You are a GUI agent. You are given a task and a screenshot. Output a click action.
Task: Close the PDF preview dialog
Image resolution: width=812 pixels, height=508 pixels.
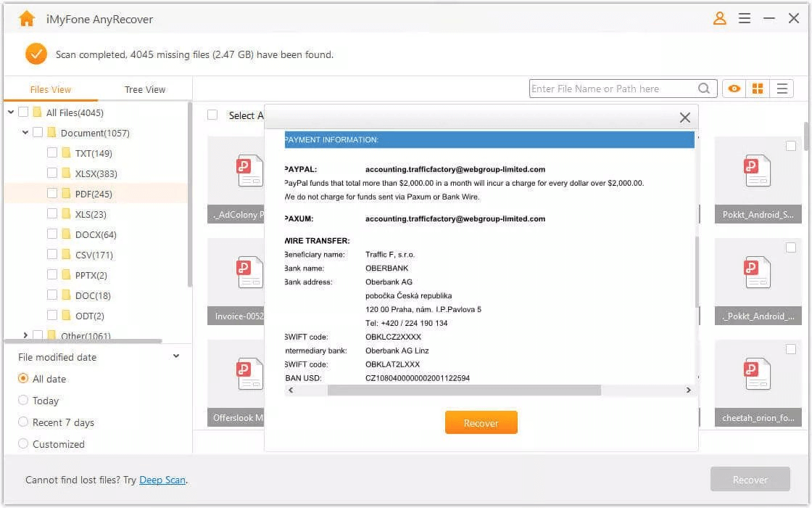pos(684,118)
